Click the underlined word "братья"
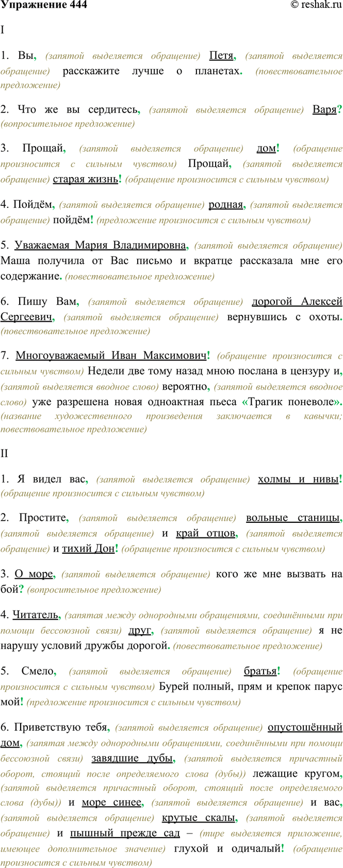This screenshot has width=343, height=868. [x=260, y=671]
